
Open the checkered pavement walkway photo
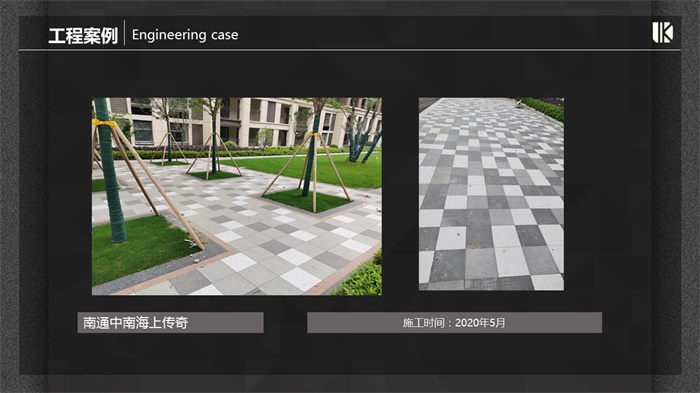(x=491, y=194)
